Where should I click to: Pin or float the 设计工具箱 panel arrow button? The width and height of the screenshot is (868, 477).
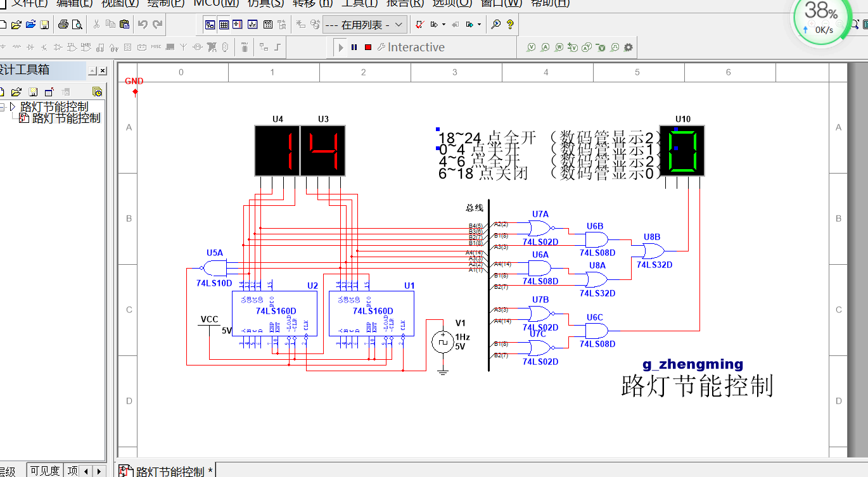(x=93, y=71)
